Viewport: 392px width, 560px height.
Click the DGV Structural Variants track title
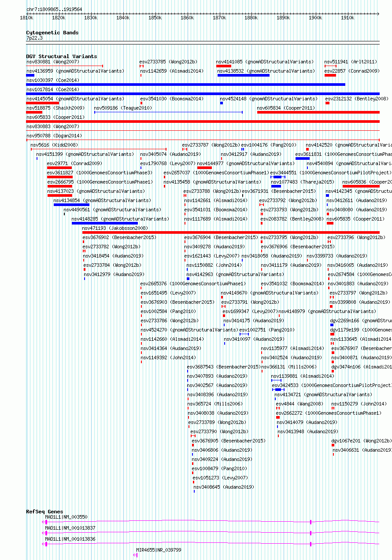[61, 56]
